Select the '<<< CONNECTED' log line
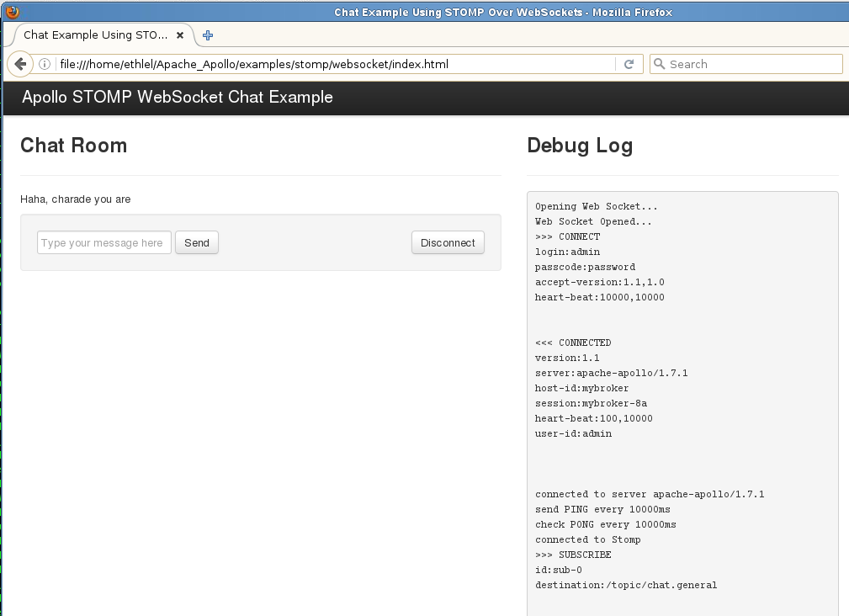 click(x=573, y=343)
